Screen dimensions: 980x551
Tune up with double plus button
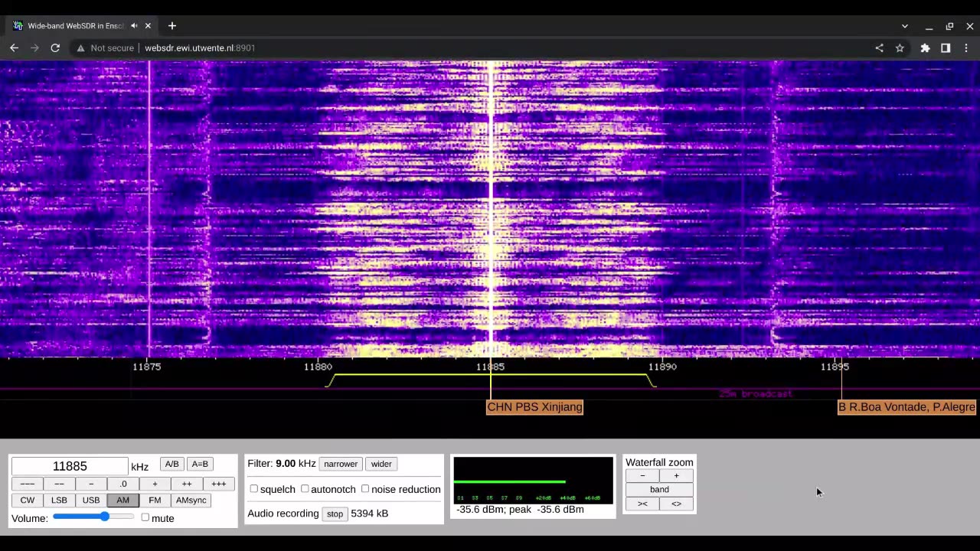(187, 484)
